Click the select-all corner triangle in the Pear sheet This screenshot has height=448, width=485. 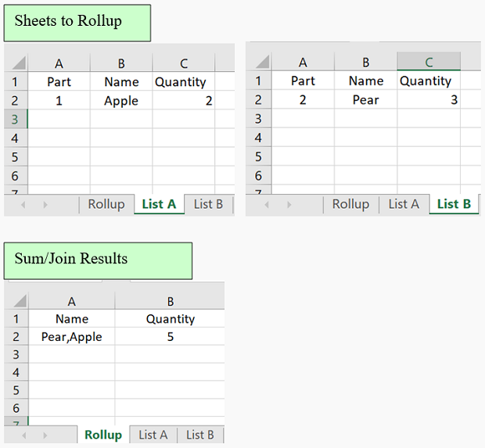260,63
